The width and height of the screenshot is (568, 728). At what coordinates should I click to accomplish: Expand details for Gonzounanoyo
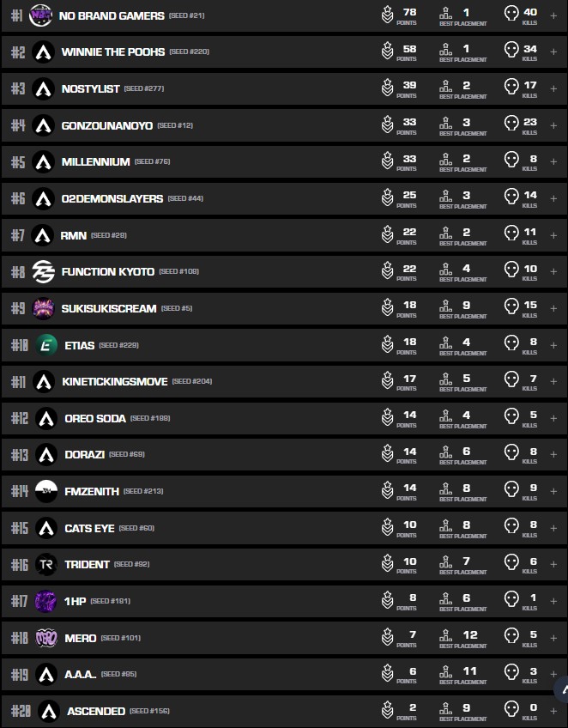553,125
